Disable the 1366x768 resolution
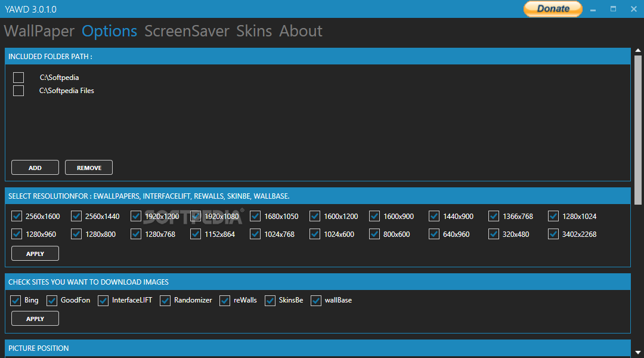This screenshot has height=358, width=644. coord(494,216)
